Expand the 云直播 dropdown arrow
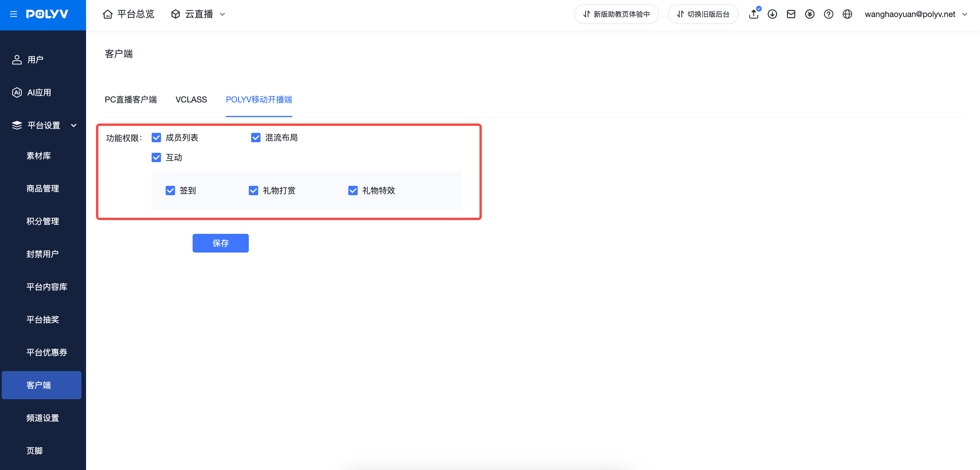The height and width of the screenshot is (470, 980). (222, 14)
